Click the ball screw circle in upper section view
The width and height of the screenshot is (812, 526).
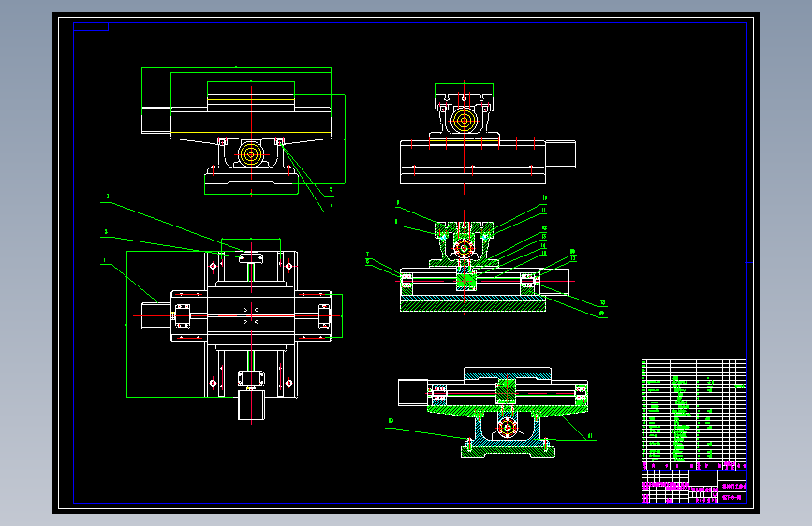(x=464, y=249)
